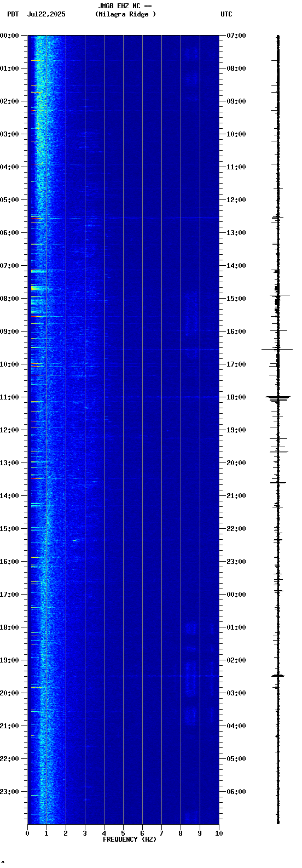Click the 01:00 PDT time label
Image resolution: width=302 pixels, height=868 pixels.
pos(9,68)
